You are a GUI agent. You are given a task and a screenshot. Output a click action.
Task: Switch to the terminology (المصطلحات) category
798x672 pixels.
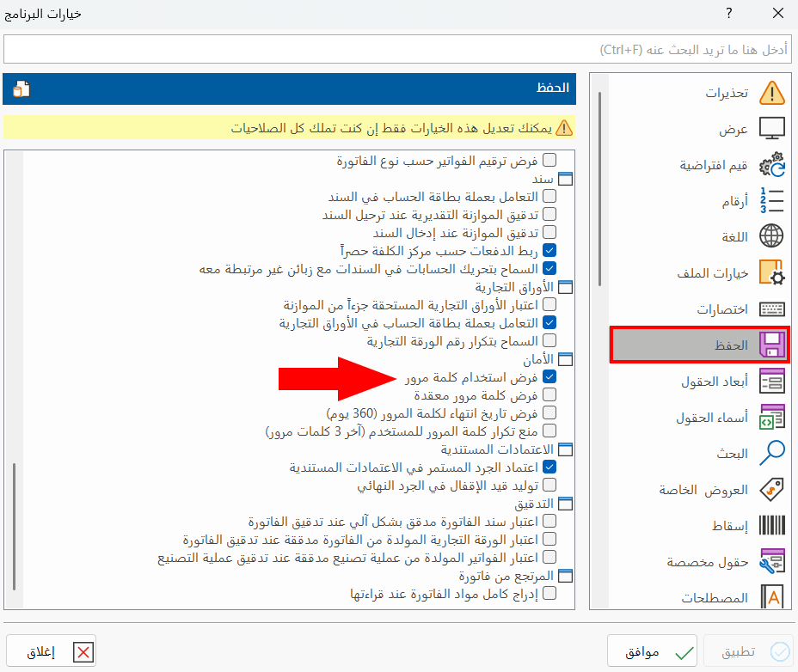(x=771, y=597)
